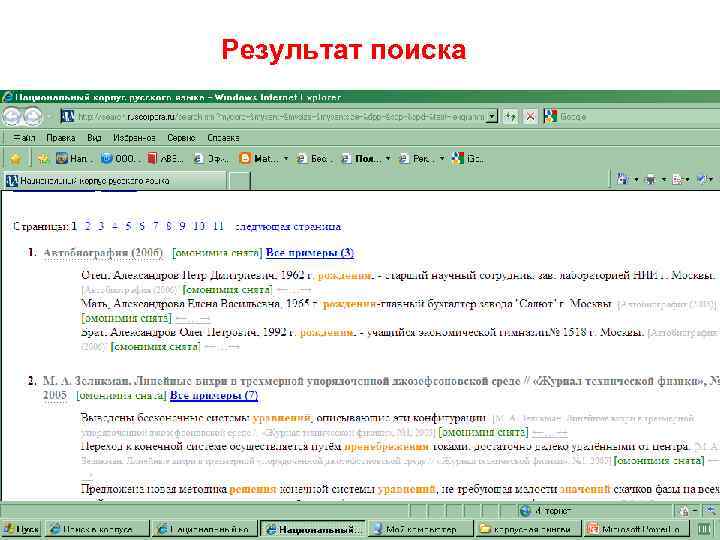The height and width of the screenshot is (540, 720).
Task: Open 'Все примеры (7)' link
Action: pyautogui.click(x=214, y=395)
